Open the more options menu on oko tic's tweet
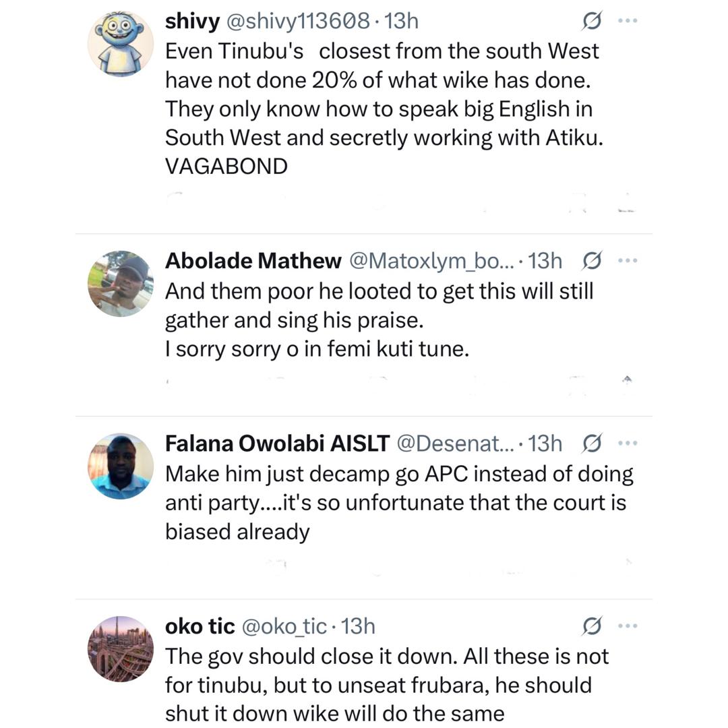The width and height of the screenshot is (728, 728). pyautogui.click(x=628, y=626)
